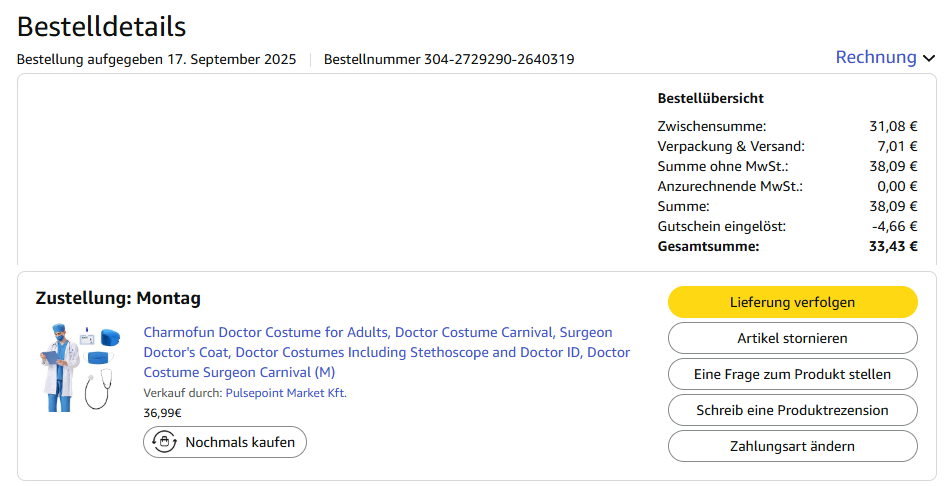Click the Zustellung: Montag heading
950x486 pixels.
[118, 298]
